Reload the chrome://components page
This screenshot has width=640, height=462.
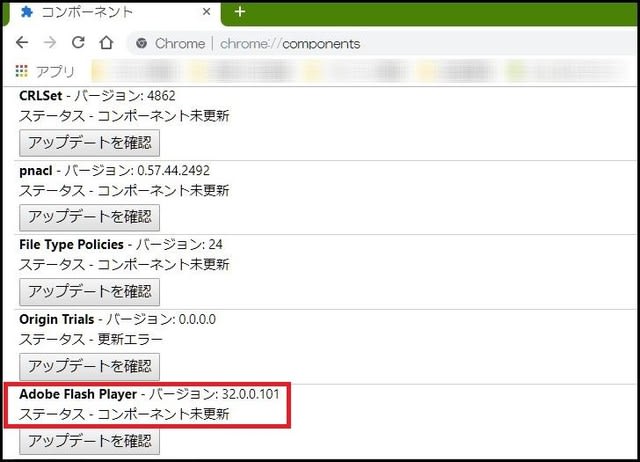click(x=78, y=42)
